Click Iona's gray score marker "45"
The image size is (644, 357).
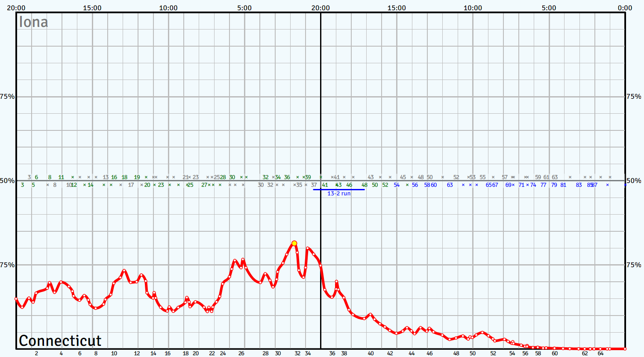tap(403, 177)
